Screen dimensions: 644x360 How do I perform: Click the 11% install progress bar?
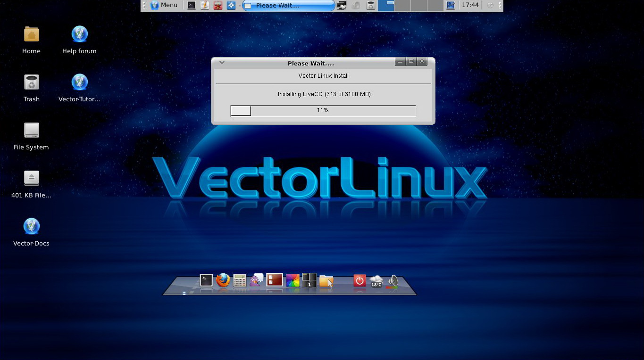point(323,111)
